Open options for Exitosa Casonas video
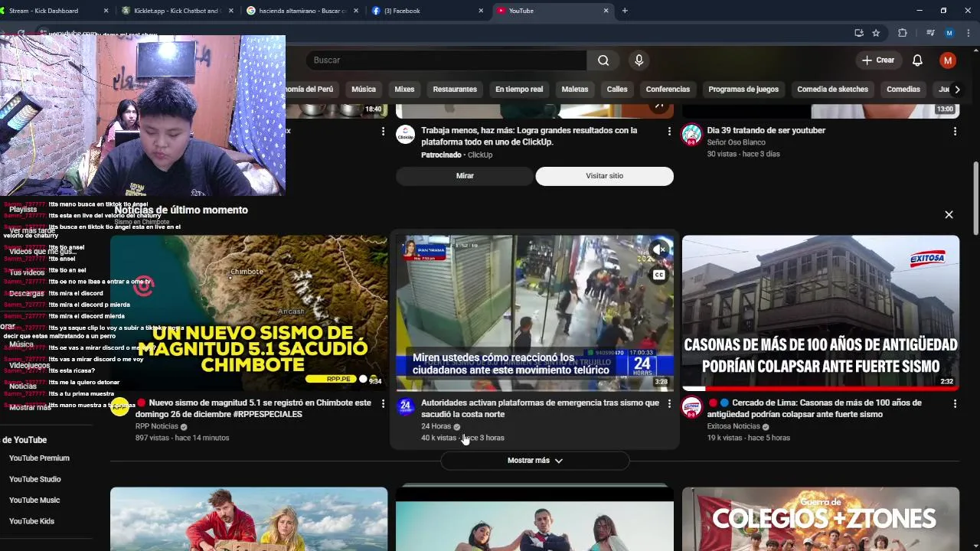 pyautogui.click(x=955, y=403)
